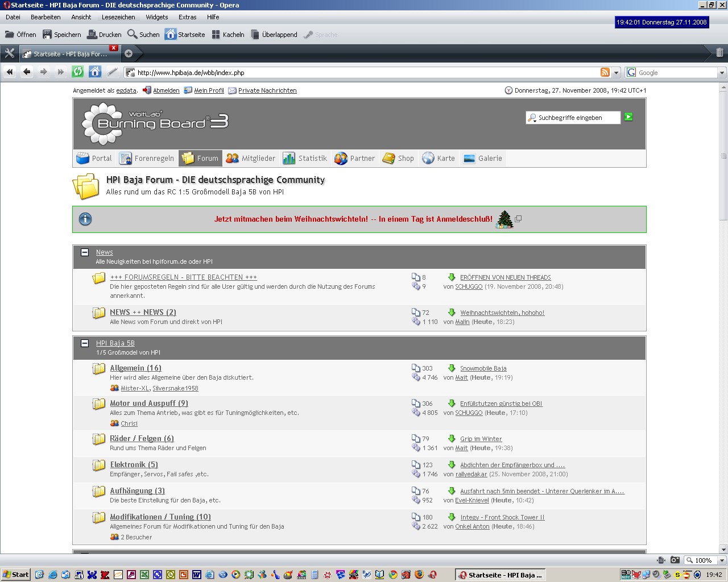728x582 pixels.
Task: Click the Abmelden logout link
Action: coord(166,90)
